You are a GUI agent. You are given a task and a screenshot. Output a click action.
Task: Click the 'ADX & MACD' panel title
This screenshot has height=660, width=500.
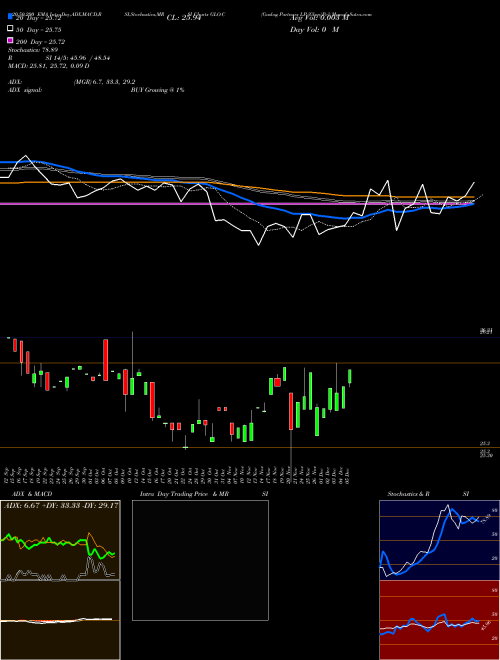[x=32, y=494]
